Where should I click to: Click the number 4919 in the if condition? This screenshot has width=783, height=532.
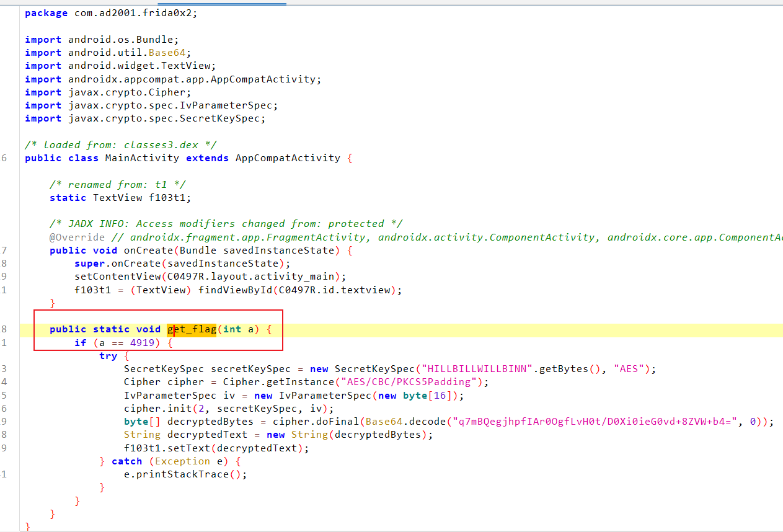point(145,343)
